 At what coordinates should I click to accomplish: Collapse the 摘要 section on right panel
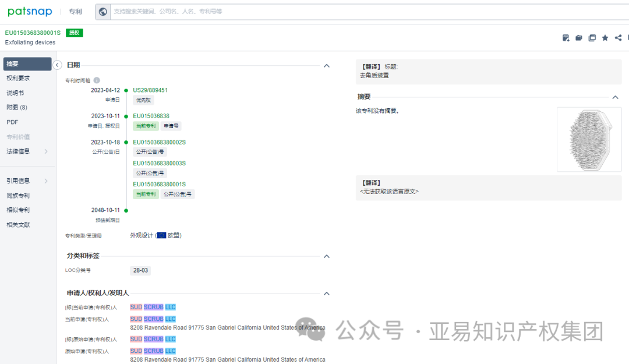tap(616, 97)
